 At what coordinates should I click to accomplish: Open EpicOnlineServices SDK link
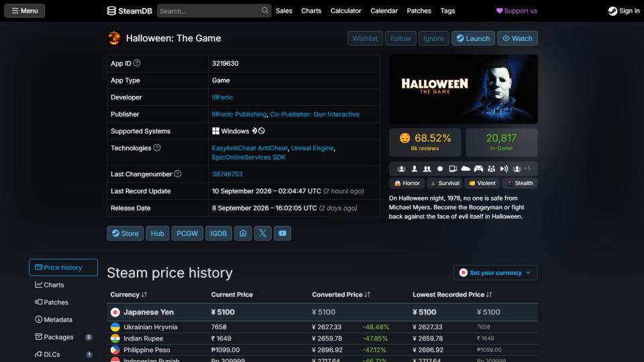[x=248, y=157]
